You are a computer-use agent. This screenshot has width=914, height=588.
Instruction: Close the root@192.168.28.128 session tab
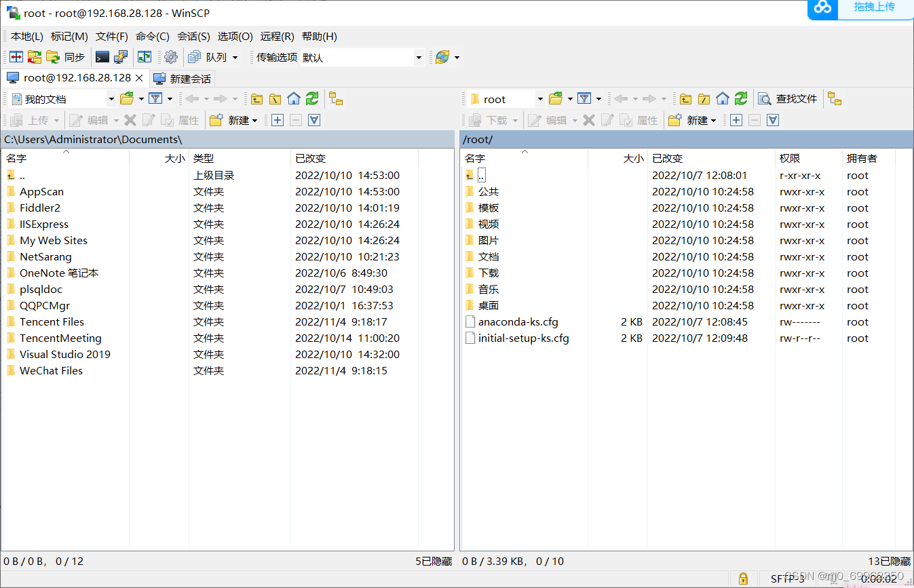pyautogui.click(x=139, y=78)
